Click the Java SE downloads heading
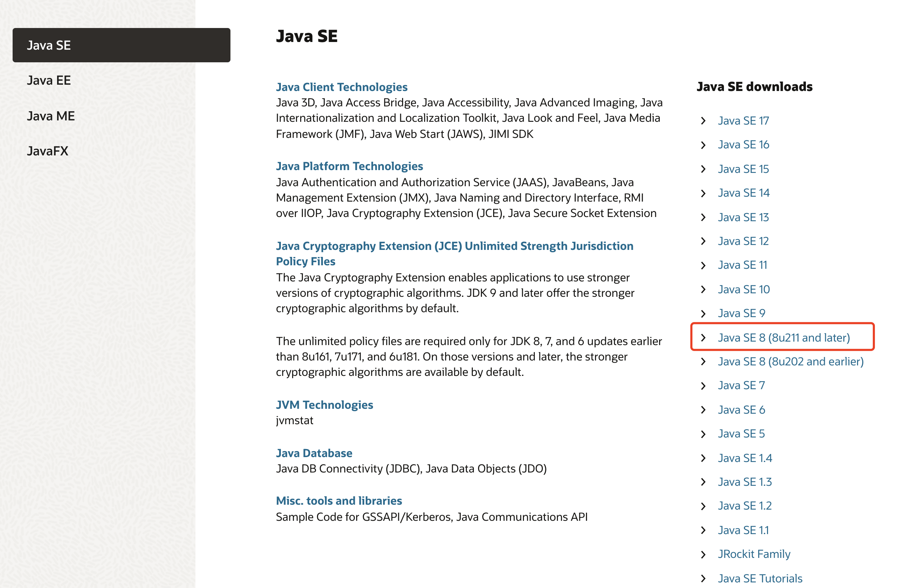This screenshot has width=919, height=588. tap(754, 87)
